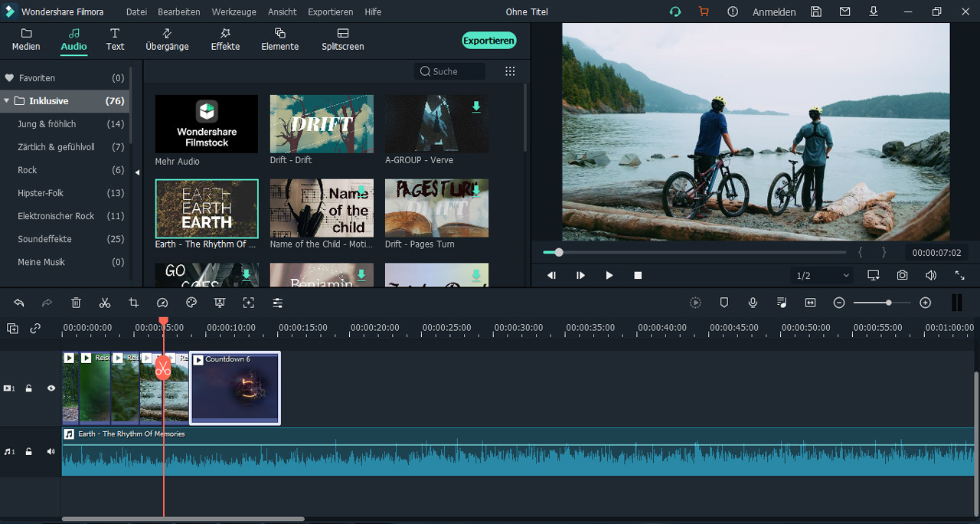Viewport: 980px width, 524px height.
Task: Select the Drift - Drift audio thumbnail
Action: coord(322,124)
